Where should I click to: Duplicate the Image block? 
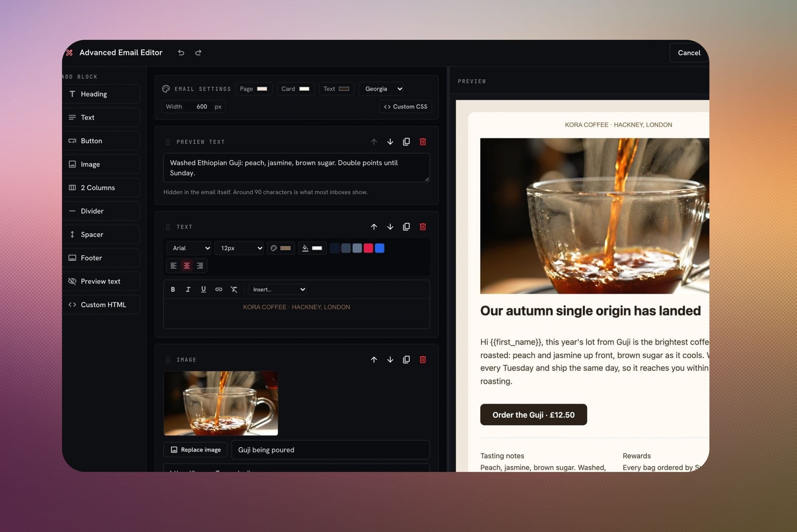pyautogui.click(x=406, y=360)
